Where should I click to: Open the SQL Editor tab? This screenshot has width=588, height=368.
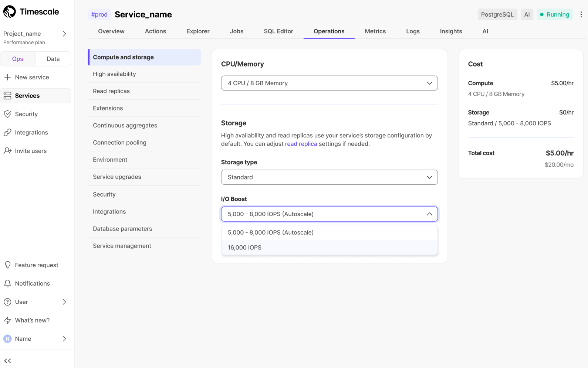pos(278,31)
